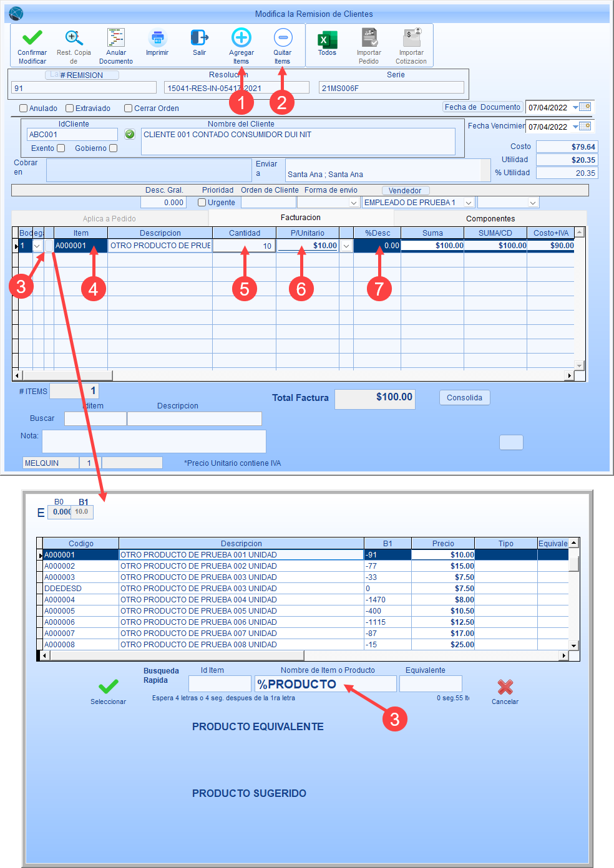Expand the Forma de envio dropdown
Viewport: 614px width, 868px height.
354,203
